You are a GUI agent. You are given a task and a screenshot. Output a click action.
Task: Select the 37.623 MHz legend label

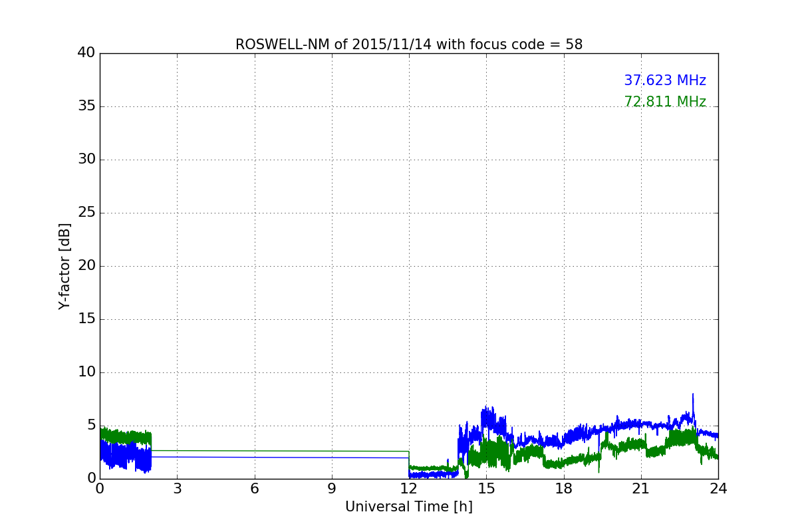(x=665, y=80)
